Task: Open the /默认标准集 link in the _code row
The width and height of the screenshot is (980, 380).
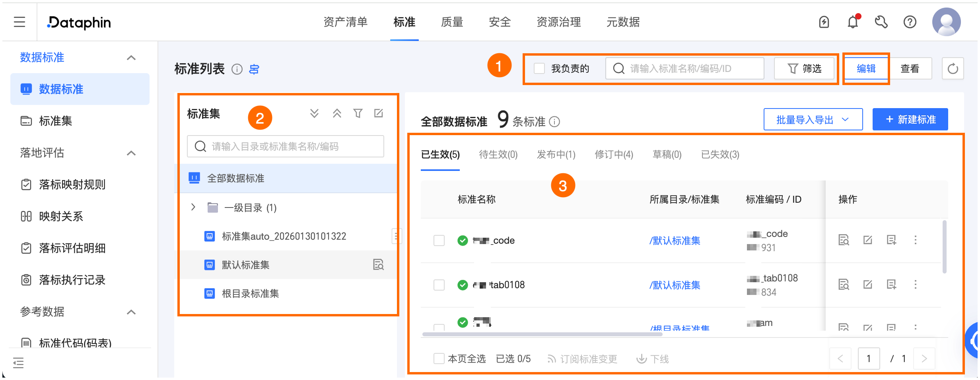Action: [675, 240]
